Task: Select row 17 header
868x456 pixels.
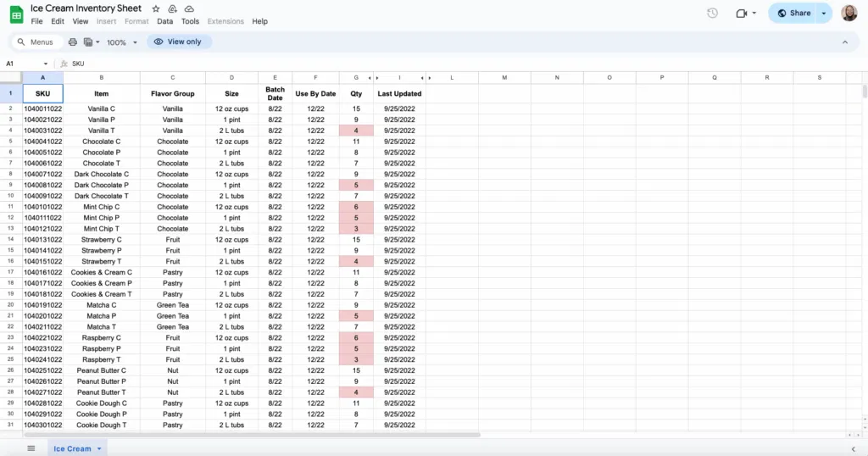Action: point(10,272)
